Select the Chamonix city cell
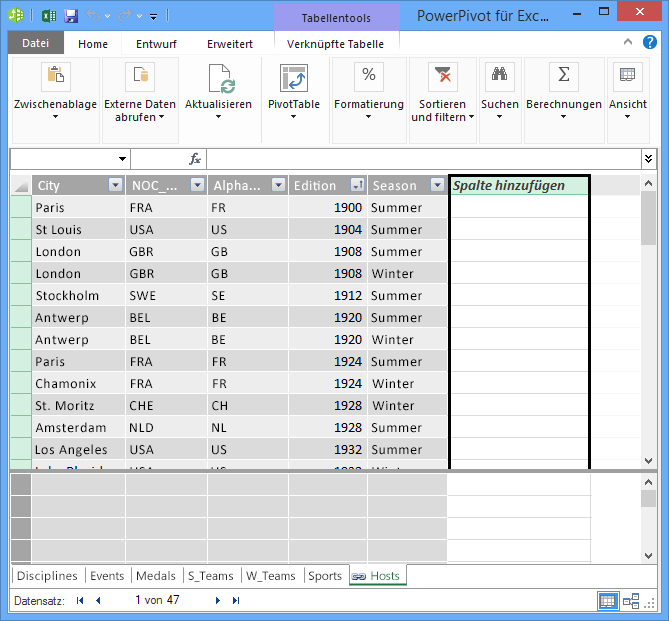This screenshot has height=621, width=669. pyautogui.click(x=79, y=383)
